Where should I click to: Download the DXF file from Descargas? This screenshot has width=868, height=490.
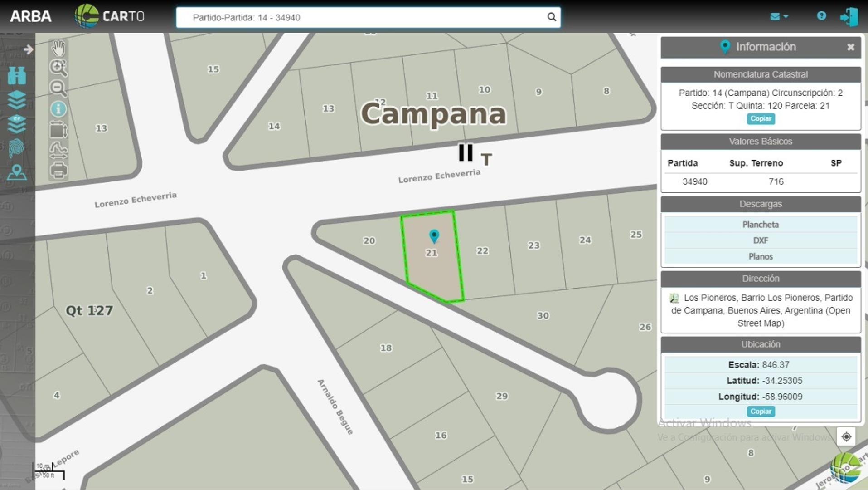click(761, 240)
